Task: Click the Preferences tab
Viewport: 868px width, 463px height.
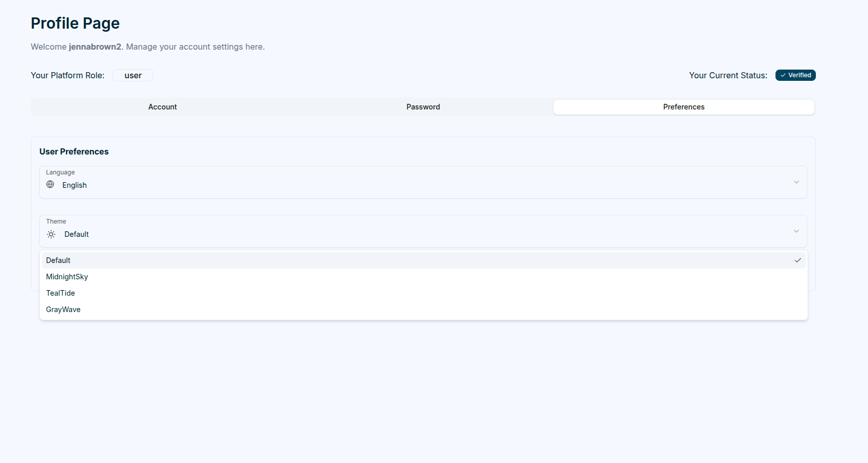Action: point(683,107)
